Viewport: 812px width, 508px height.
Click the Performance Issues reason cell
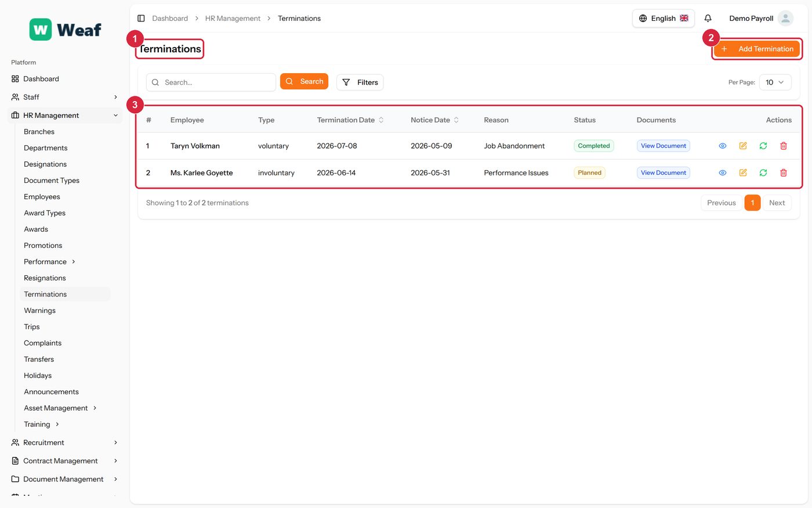516,172
